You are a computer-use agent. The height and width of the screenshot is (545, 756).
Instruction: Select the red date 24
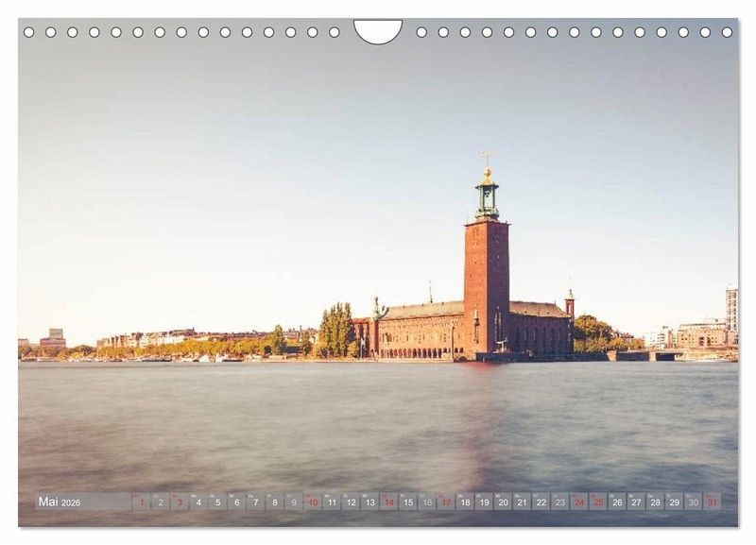pos(578,502)
